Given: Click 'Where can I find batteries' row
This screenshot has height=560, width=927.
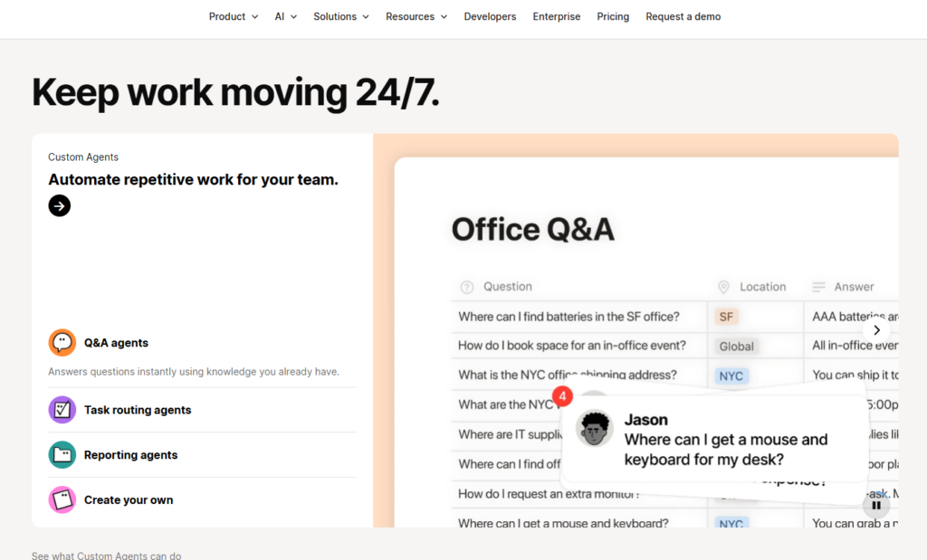Looking at the screenshot, I should coord(569,317).
